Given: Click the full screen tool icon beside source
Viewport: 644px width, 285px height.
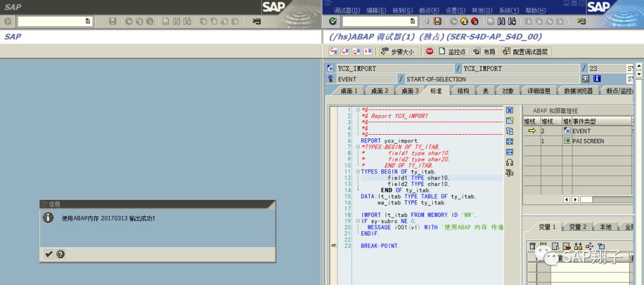Looking at the screenshot, I should pos(510,142).
